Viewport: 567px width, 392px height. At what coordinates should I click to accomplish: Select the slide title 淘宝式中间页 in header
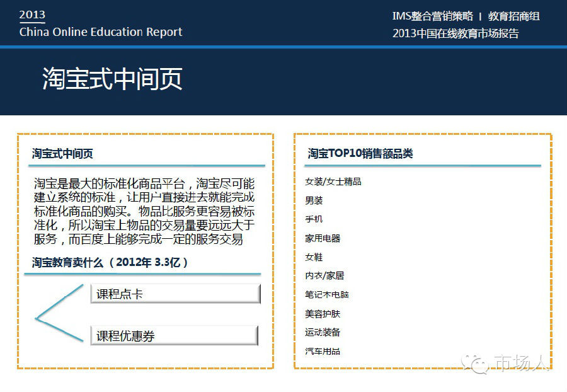click(113, 79)
